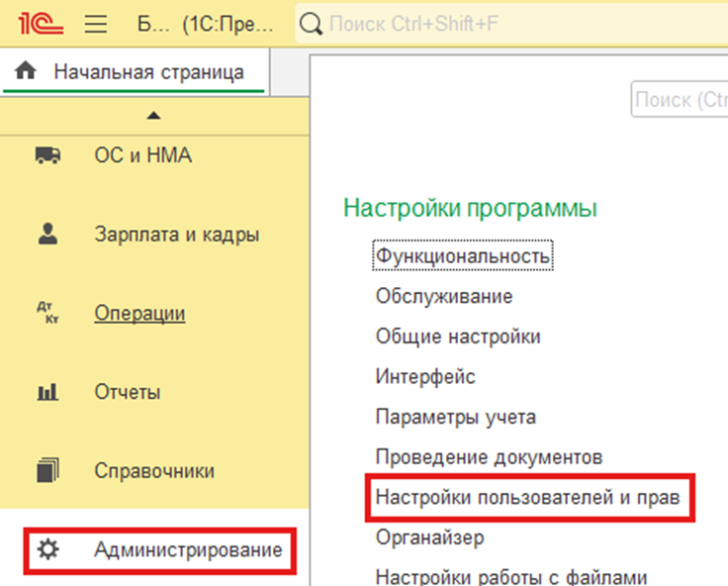Open the Параметры учета link
The image size is (728, 586).
click(x=455, y=417)
